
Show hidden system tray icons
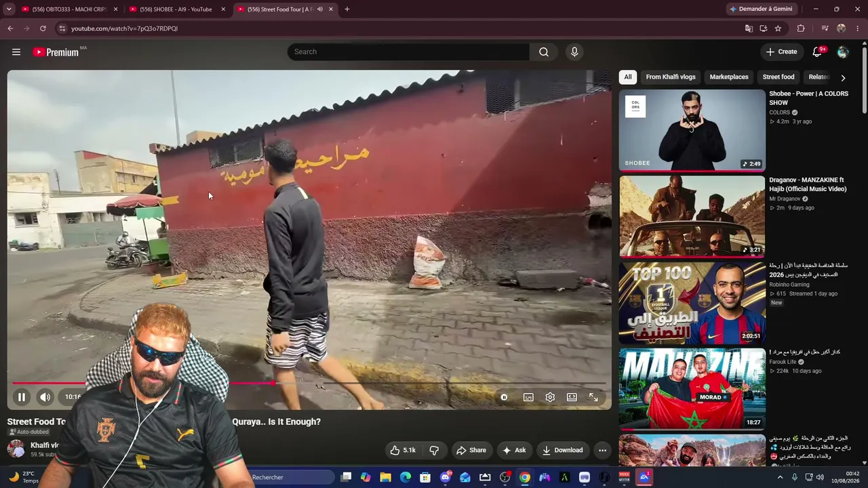pos(780,478)
